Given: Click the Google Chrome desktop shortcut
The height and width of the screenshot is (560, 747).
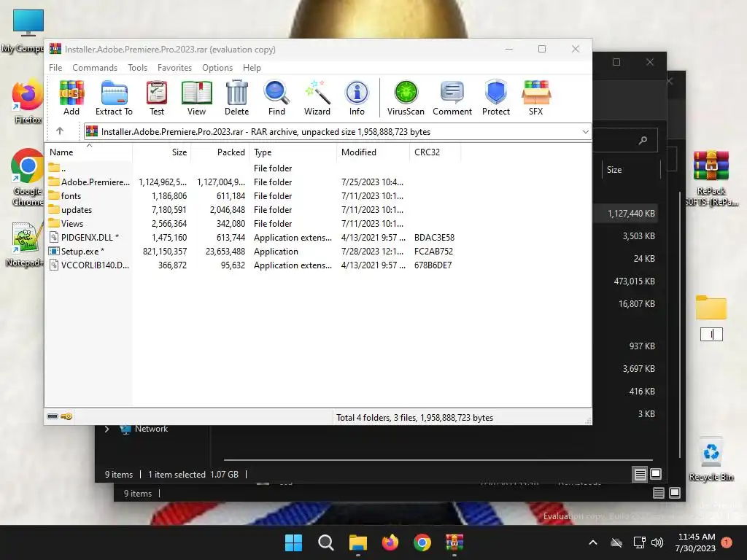Looking at the screenshot, I should click(28, 178).
